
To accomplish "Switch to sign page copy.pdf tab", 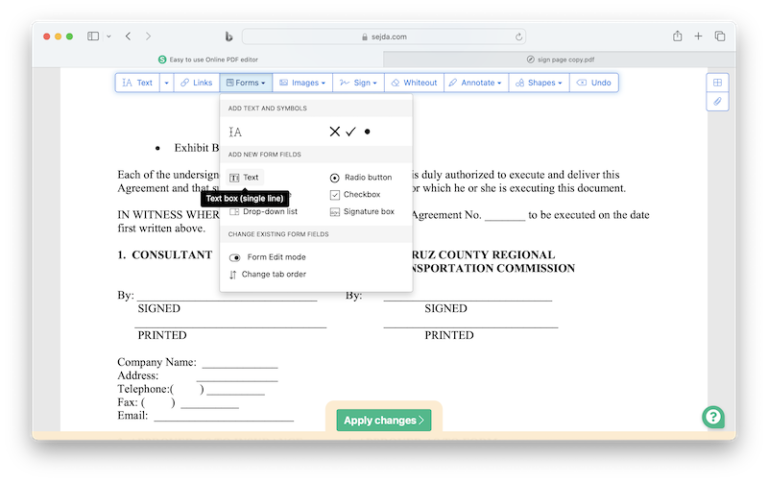I will [x=560, y=59].
